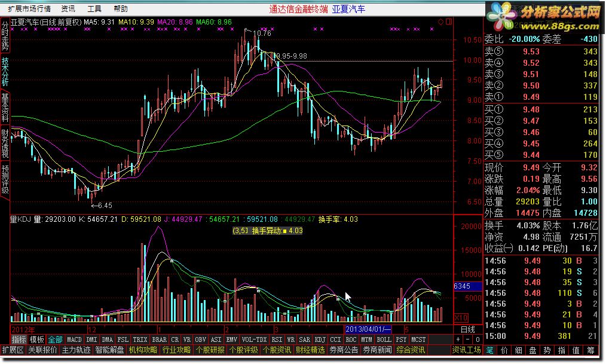Switch indicator to CCI

(335, 339)
